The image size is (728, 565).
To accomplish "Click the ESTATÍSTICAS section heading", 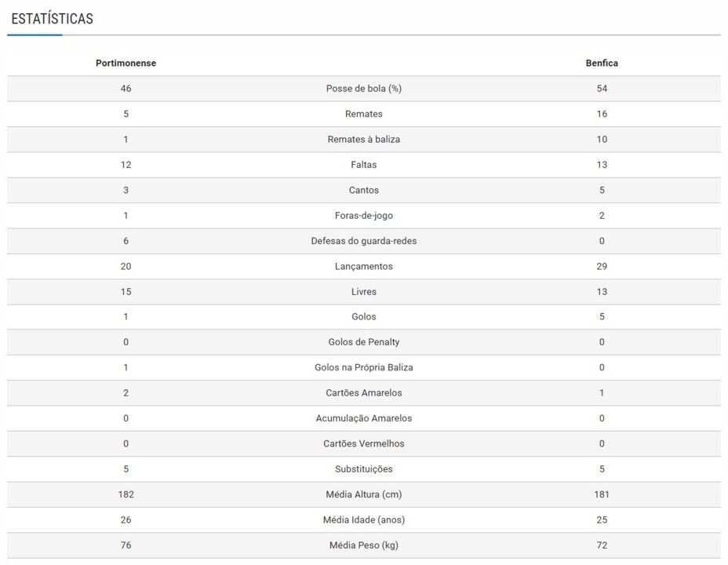I will click(x=52, y=19).
